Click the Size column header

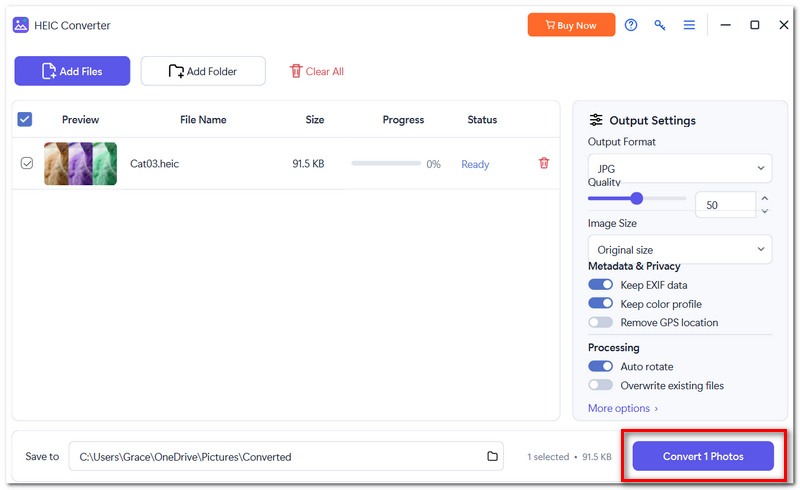[315, 119]
